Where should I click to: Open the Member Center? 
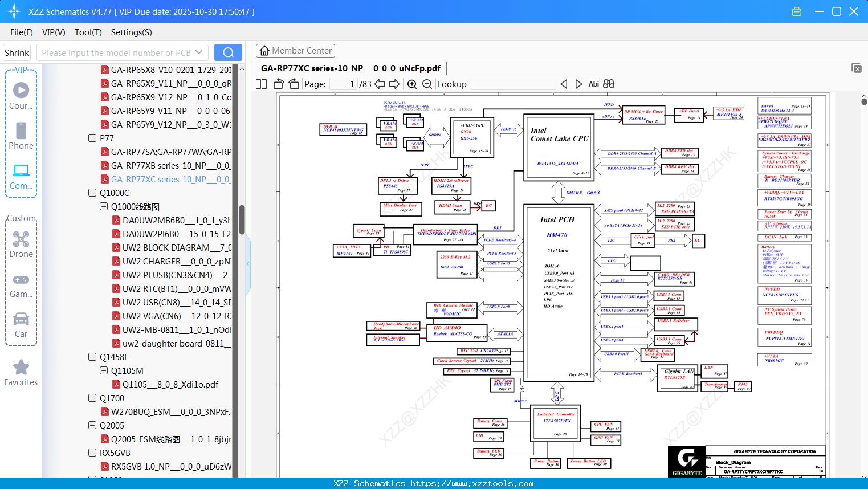[x=295, y=51]
